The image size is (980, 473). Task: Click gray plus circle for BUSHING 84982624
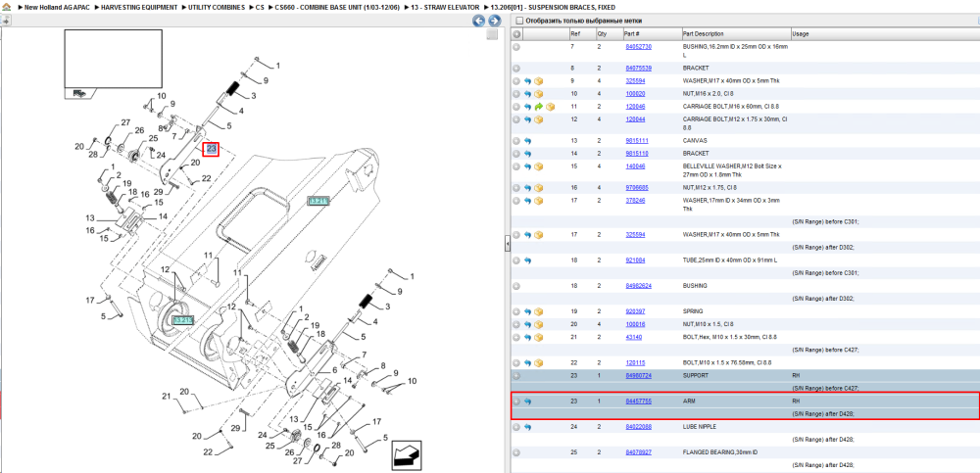(x=516, y=286)
